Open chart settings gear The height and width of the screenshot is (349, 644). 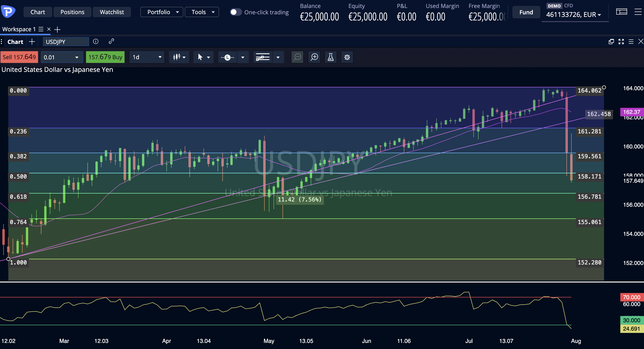click(347, 57)
